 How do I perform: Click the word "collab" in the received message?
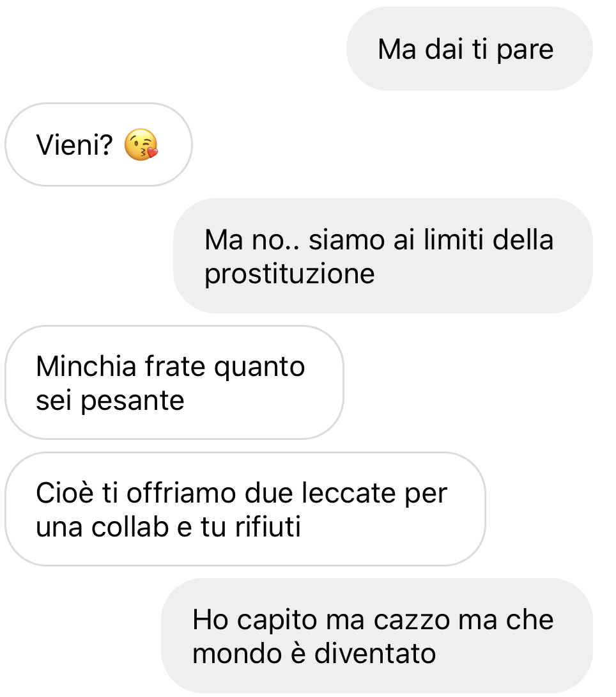130,527
